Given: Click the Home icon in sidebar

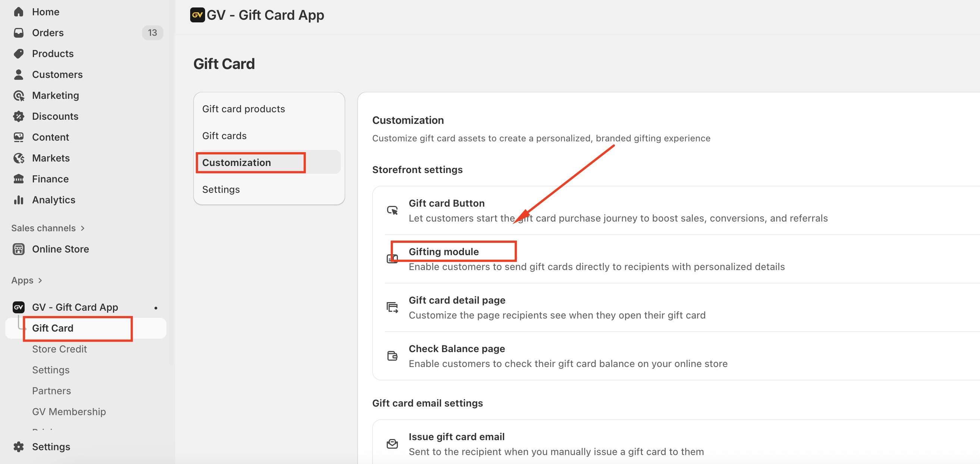Looking at the screenshot, I should pyautogui.click(x=18, y=12).
